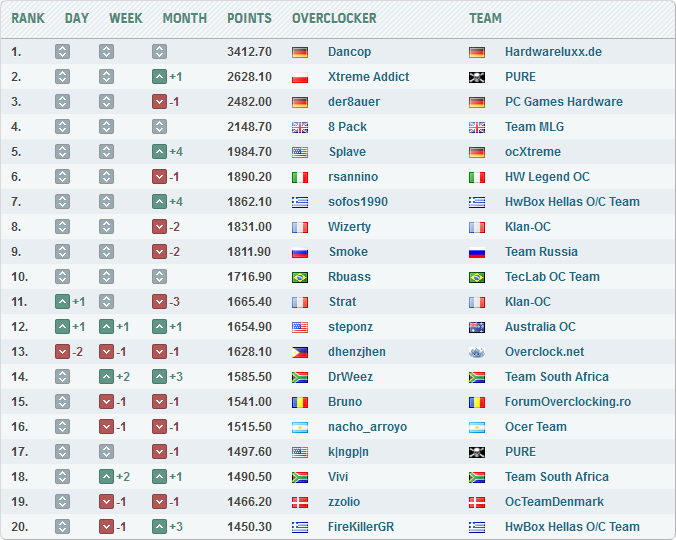The height and width of the screenshot is (540, 676).
Task: Open der8auer's profile link
Action: (354, 102)
